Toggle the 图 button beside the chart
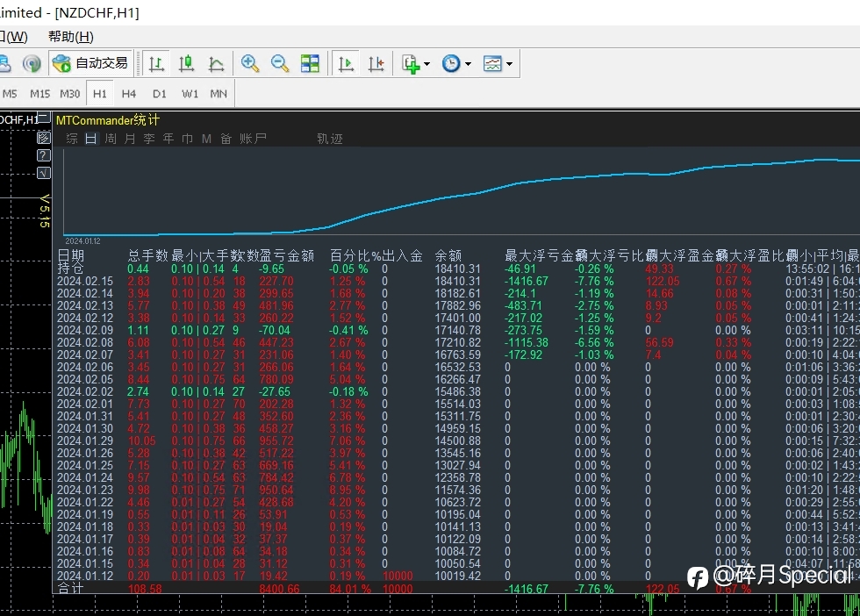The height and width of the screenshot is (616, 860). coord(43,137)
